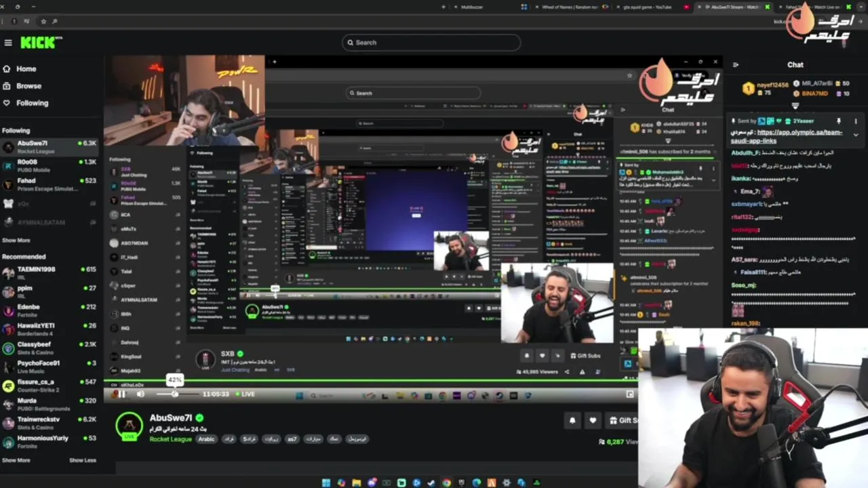Open File Explorer from the taskbar
This screenshot has height=488, width=868.
357,483
